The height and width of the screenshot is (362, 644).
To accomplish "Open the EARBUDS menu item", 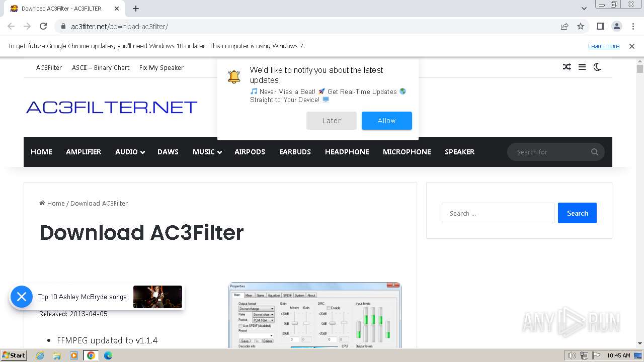I will click(x=295, y=152).
